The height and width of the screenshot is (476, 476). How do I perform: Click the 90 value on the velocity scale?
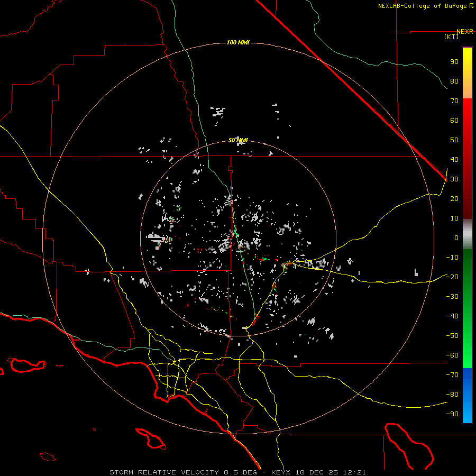coord(454,62)
